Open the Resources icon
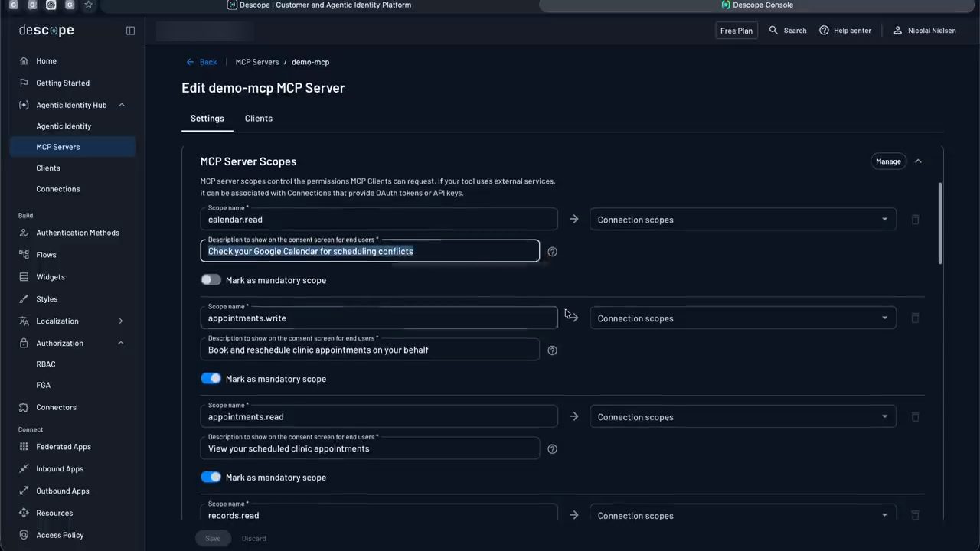 24,514
